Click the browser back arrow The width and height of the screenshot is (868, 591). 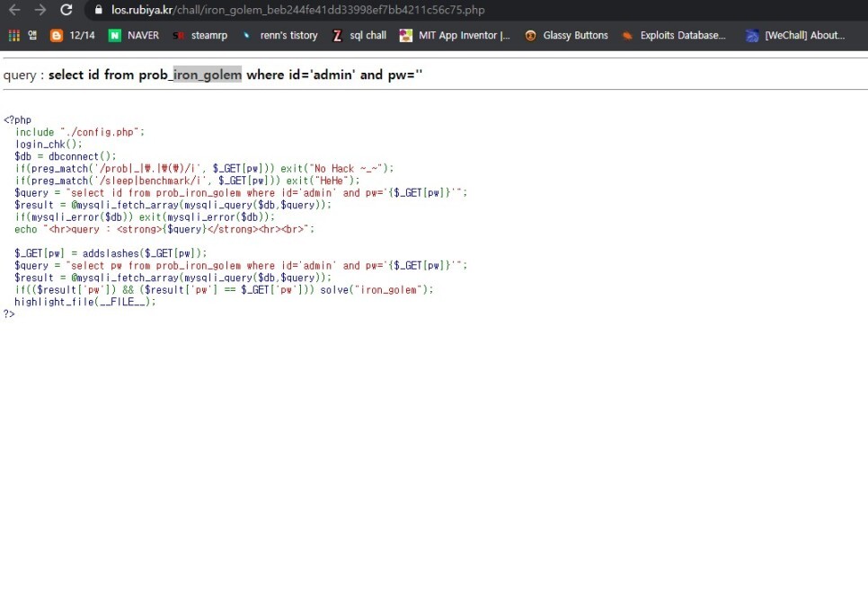15,9
